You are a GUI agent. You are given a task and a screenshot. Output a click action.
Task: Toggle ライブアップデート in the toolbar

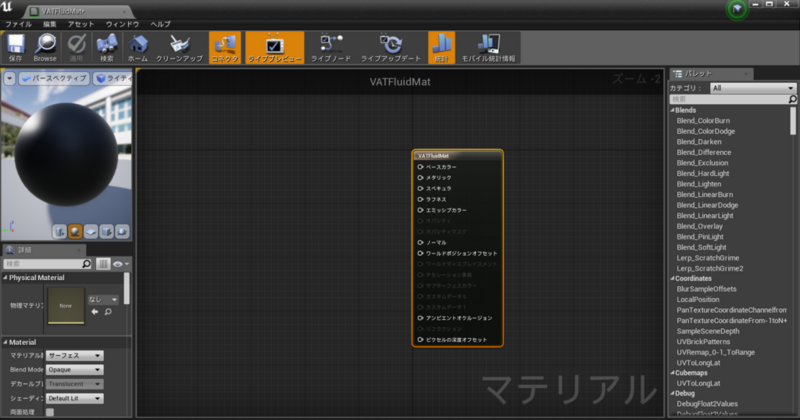tap(391, 47)
